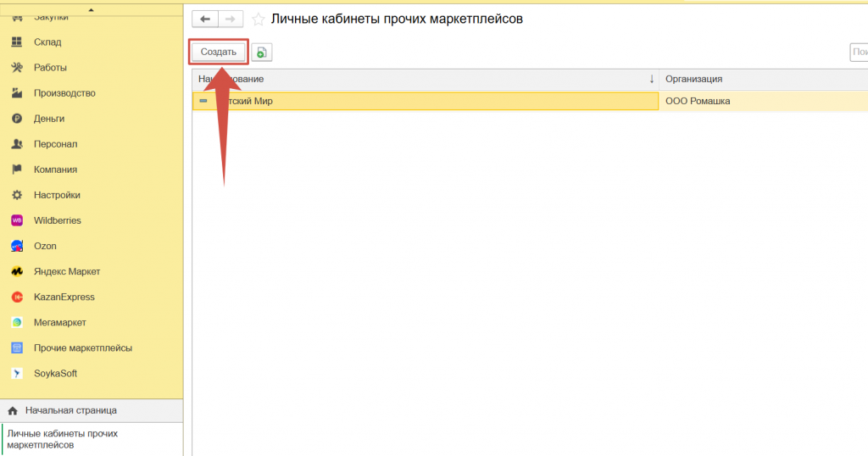Open the Склад menu section
The width and height of the screenshot is (868, 456).
pyautogui.click(x=47, y=42)
